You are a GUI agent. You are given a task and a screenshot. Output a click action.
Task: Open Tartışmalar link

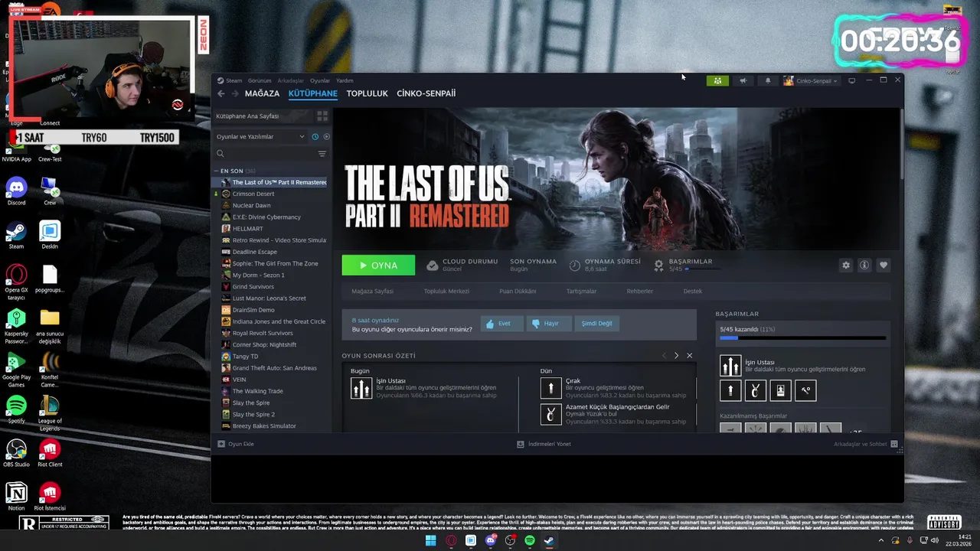pyautogui.click(x=581, y=291)
